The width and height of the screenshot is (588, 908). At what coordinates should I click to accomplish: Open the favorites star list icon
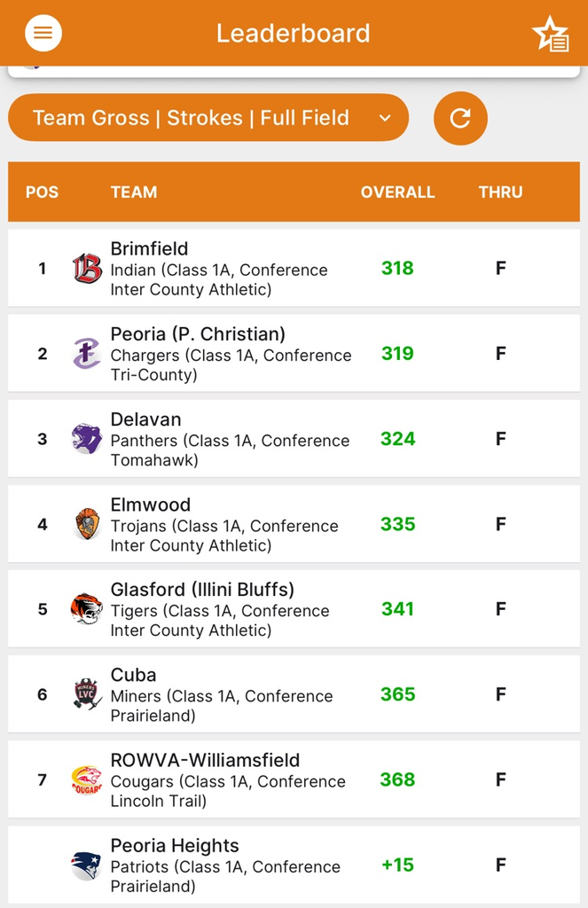550,34
